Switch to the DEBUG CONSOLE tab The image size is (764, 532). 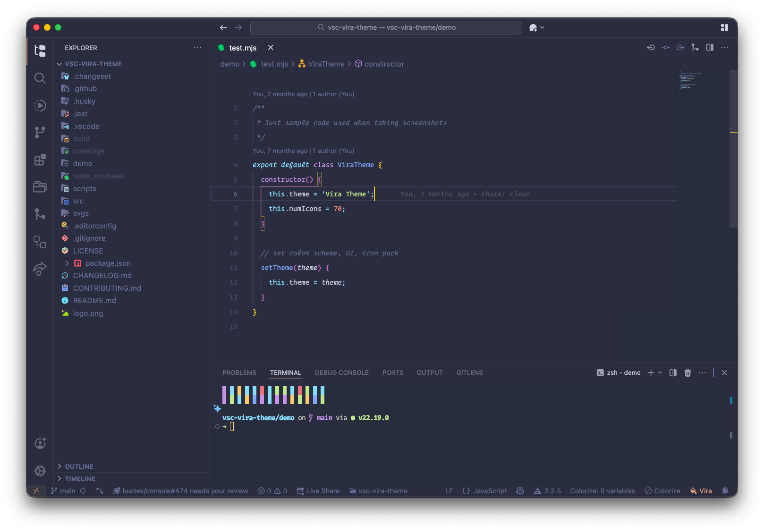[342, 373]
